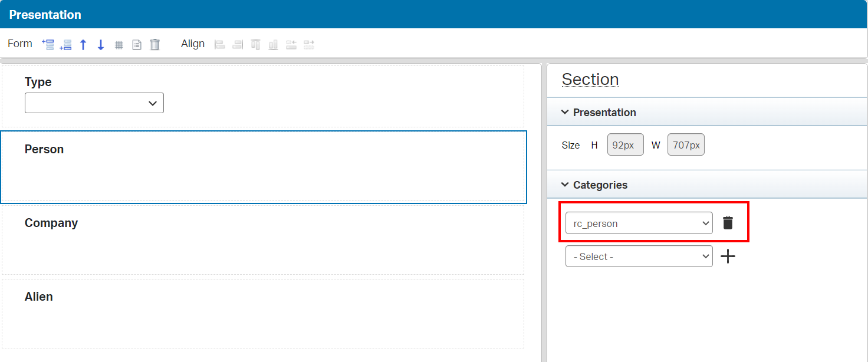
Task: Click the Type field label
Action: click(38, 82)
